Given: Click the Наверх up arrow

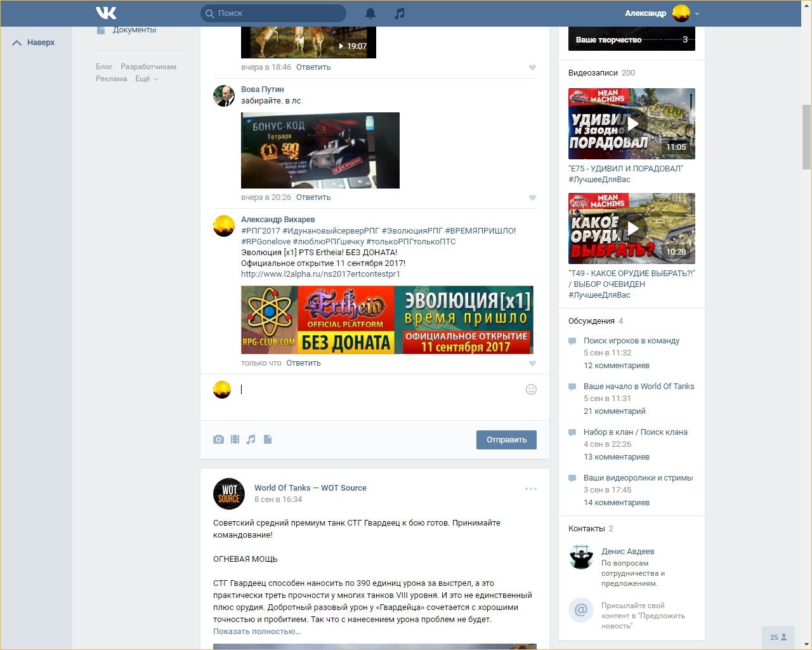Looking at the screenshot, I should [17, 43].
